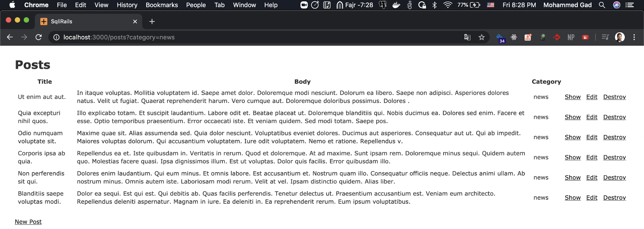The height and width of the screenshot is (229, 644).
Task: Open the Window menu
Action: coord(245,5)
